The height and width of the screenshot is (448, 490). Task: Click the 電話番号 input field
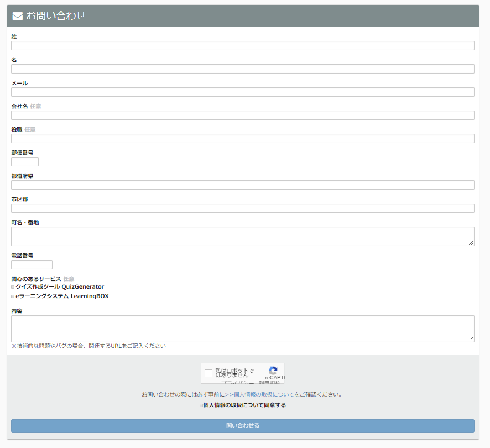[32, 264]
